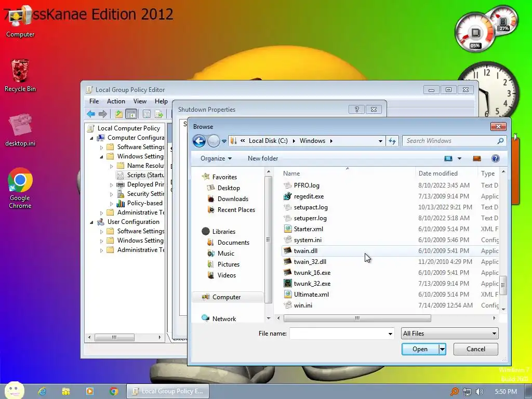Collapse the User Configuration node

[91, 222]
